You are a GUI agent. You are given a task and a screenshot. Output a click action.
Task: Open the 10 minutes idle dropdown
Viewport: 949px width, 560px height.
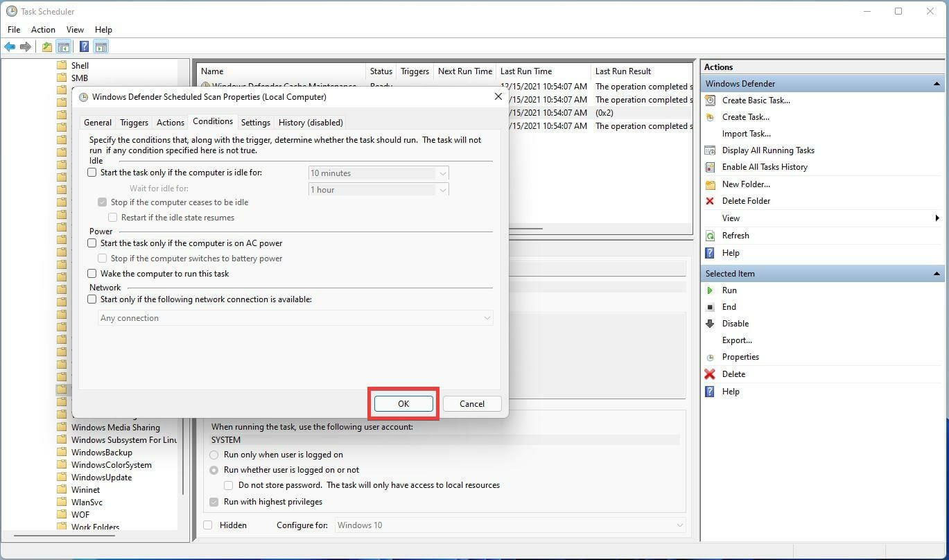[378, 173]
